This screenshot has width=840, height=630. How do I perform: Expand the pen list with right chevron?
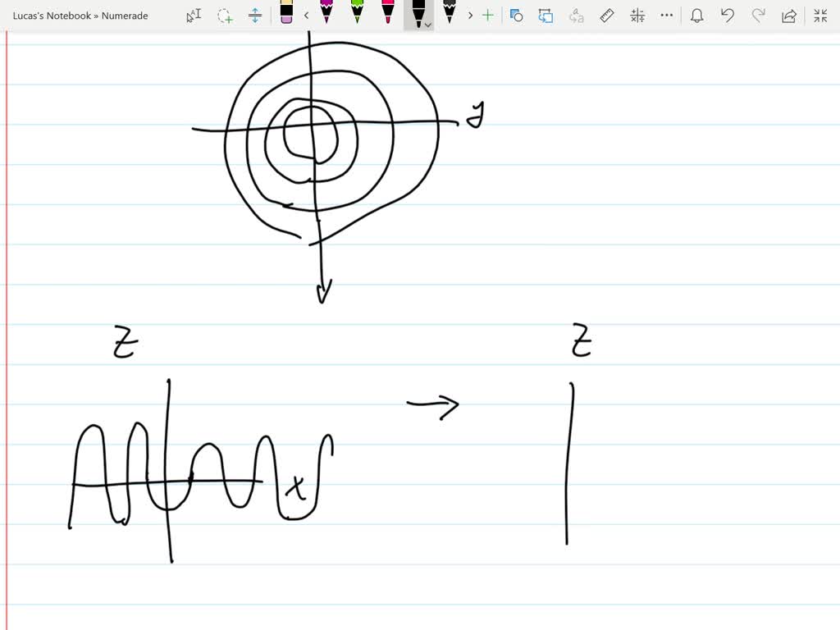point(470,15)
